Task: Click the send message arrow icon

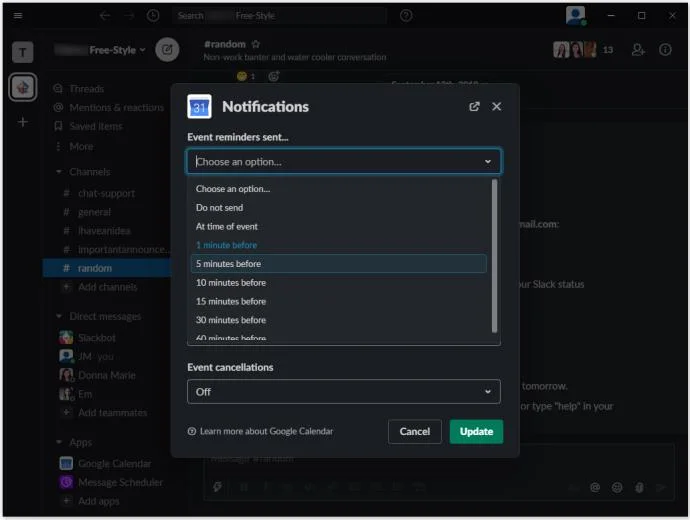Action: click(x=661, y=487)
